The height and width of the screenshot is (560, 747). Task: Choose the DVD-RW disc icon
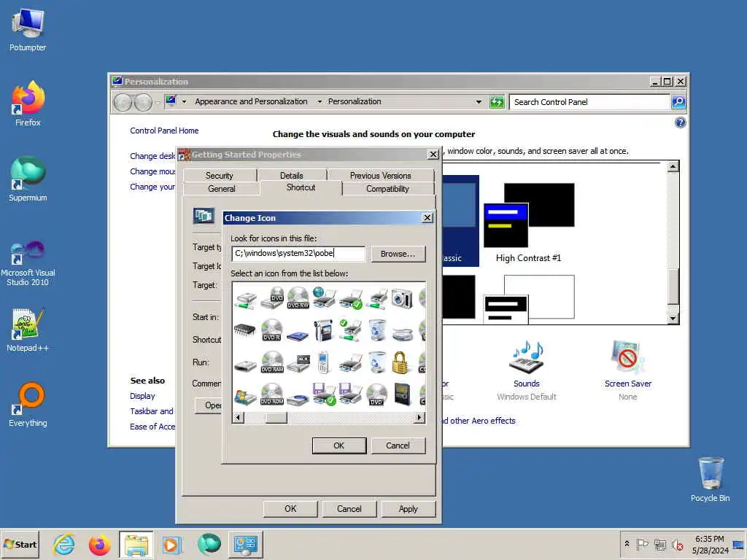pyautogui.click(x=298, y=298)
